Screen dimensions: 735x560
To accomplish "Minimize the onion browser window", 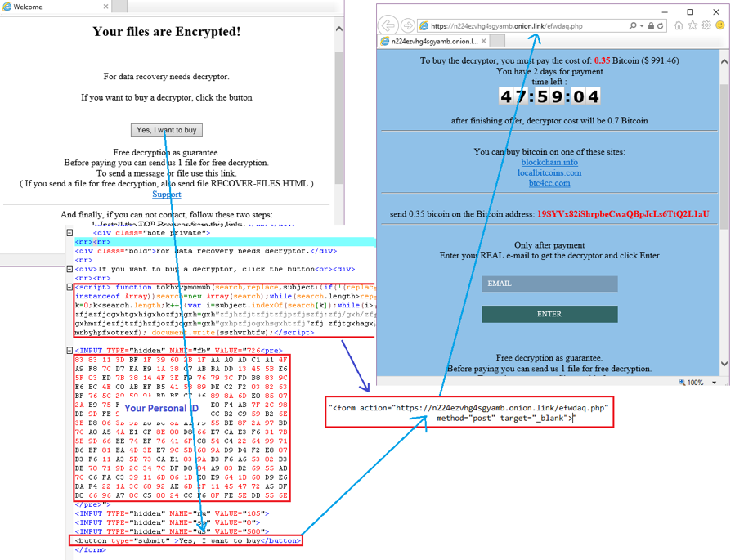I will point(665,11).
